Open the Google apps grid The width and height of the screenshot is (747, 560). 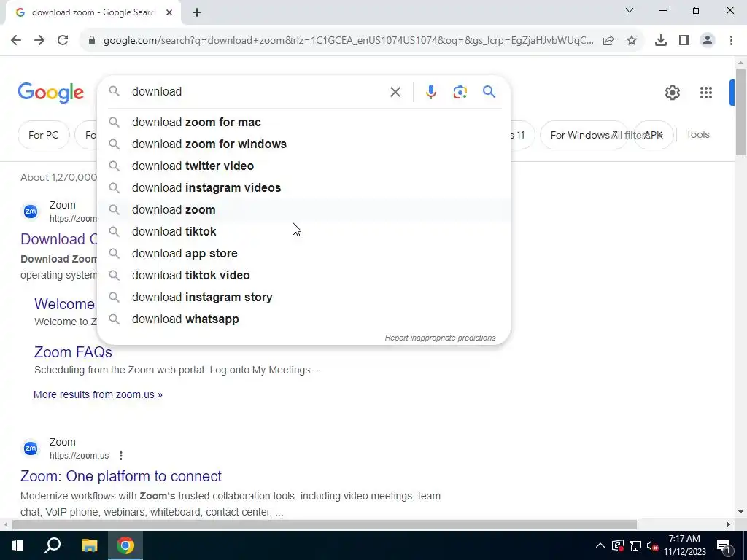(x=706, y=93)
